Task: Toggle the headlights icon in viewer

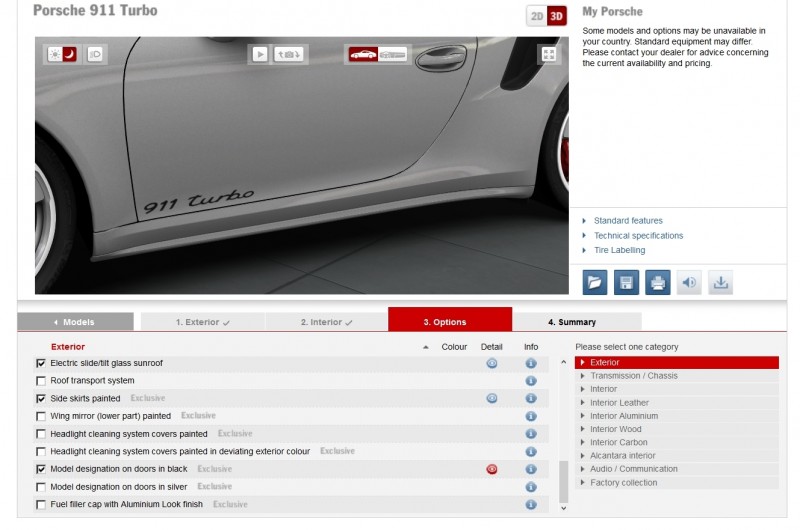Action: click(x=95, y=54)
